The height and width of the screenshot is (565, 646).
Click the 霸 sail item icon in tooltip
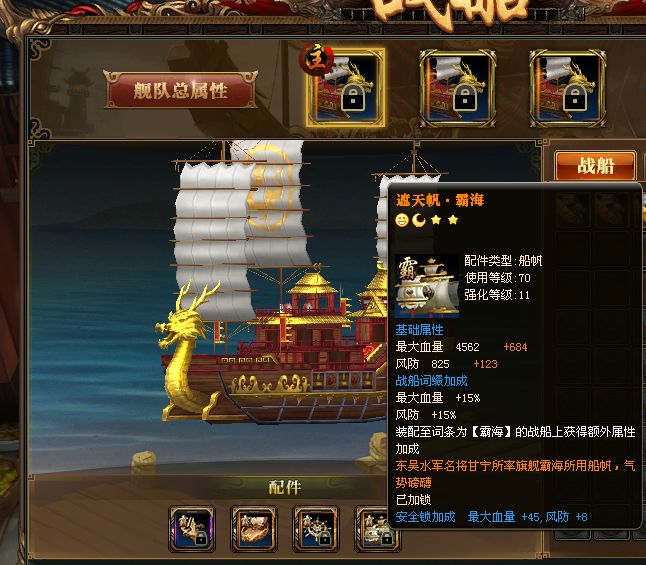pos(427,286)
